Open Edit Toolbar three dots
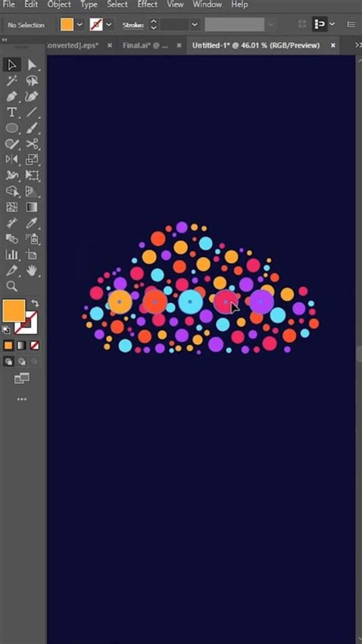This screenshot has height=644, width=362. click(22, 399)
